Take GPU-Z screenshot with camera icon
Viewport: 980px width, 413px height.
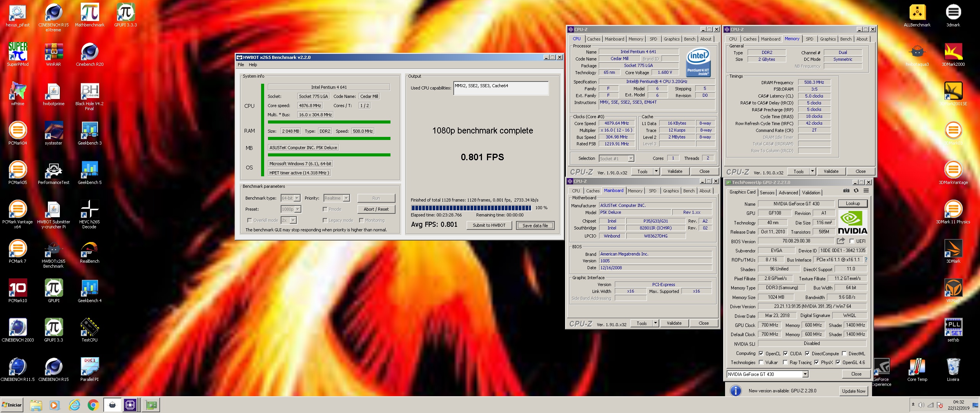pyautogui.click(x=846, y=191)
